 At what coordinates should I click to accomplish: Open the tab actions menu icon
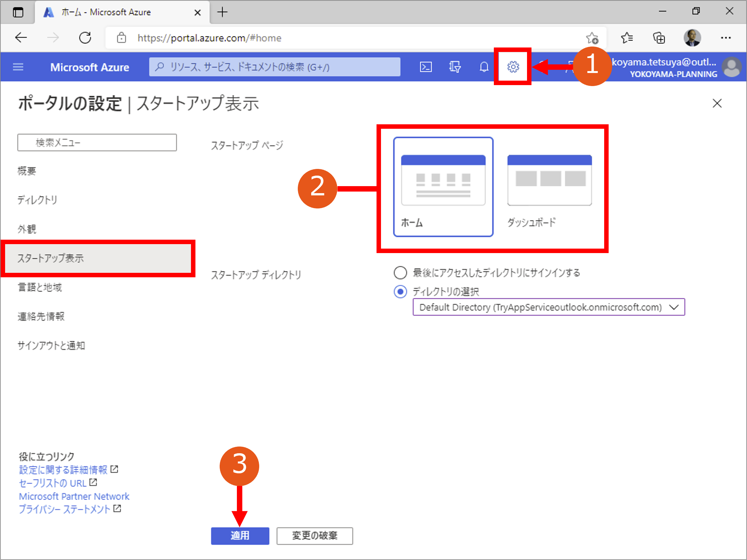pyautogui.click(x=18, y=12)
